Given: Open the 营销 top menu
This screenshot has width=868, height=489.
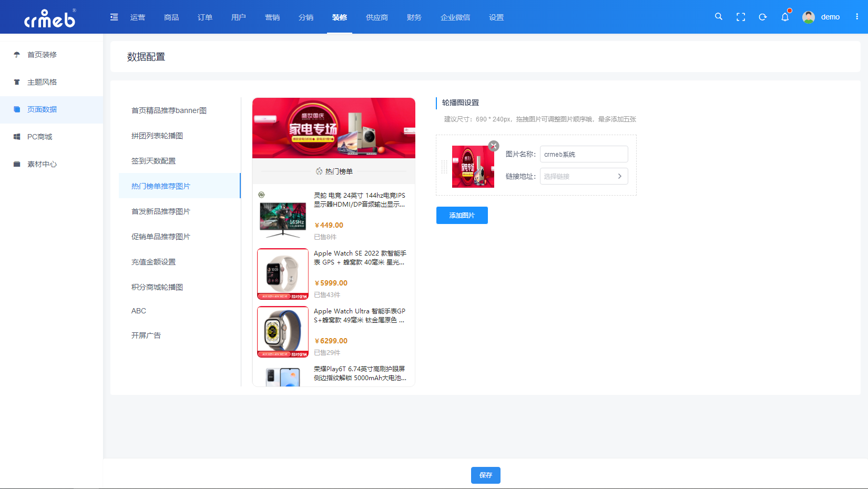Looking at the screenshot, I should [x=272, y=17].
